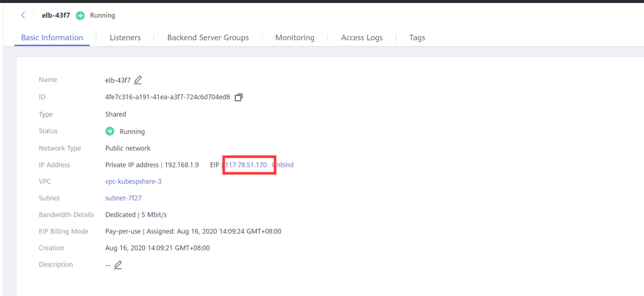Switch to the Basic Information tab
Image resolution: width=644 pixels, height=296 pixels.
[x=52, y=38]
